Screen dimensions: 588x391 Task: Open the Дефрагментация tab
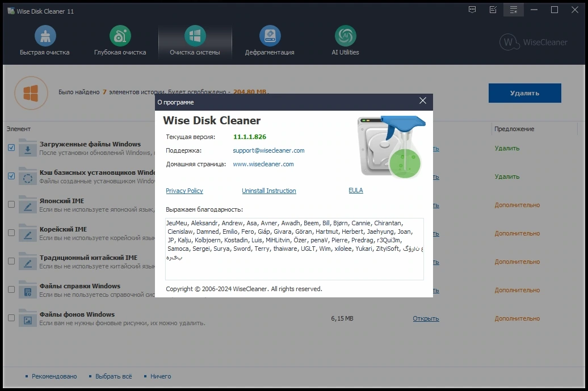(270, 41)
